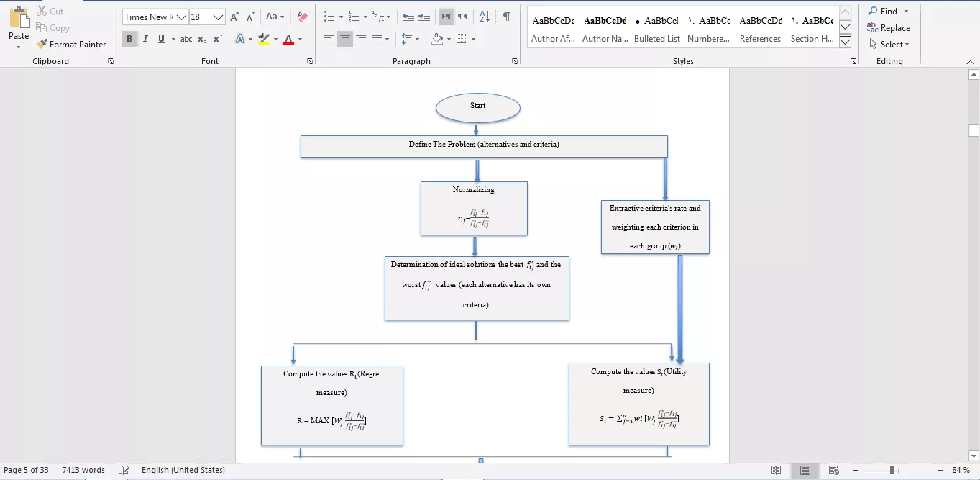Clear all formatting with the eraser icon

point(302,17)
